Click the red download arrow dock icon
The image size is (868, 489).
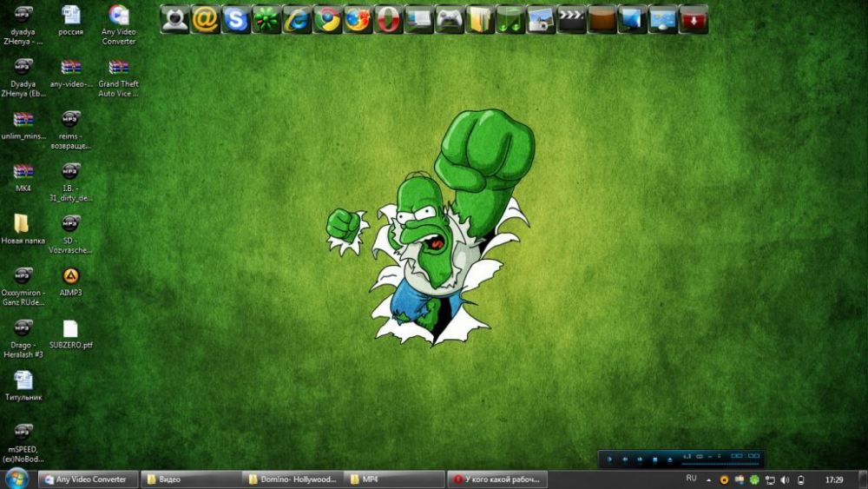click(693, 19)
